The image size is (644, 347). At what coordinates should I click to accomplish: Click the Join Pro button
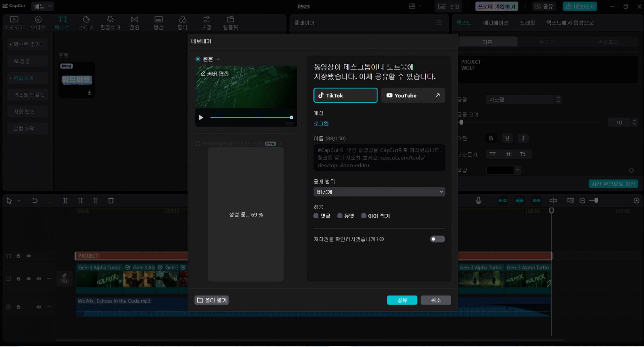497,6
